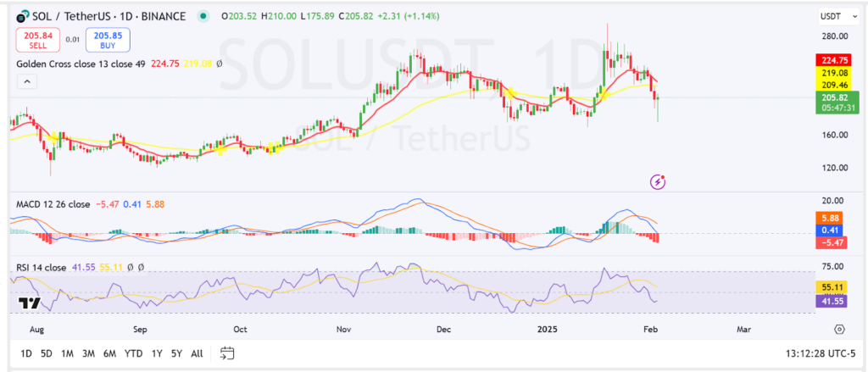Click the purple 41.55 RSI label
The width and height of the screenshot is (868, 372).
pos(832,301)
